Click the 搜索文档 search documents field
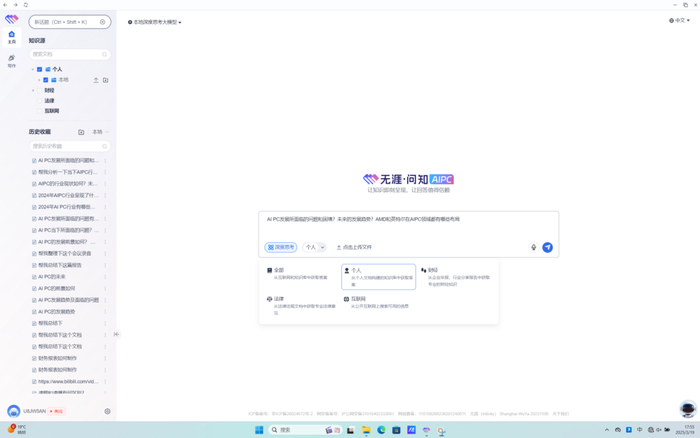This screenshot has width=700, height=438. click(70, 54)
